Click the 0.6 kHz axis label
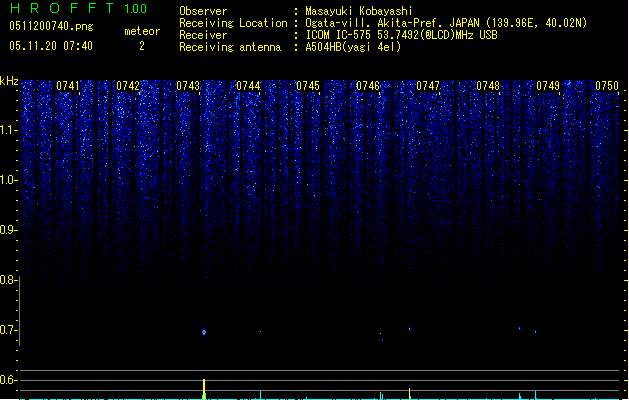629x400 pixels. click(x=8, y=380)
